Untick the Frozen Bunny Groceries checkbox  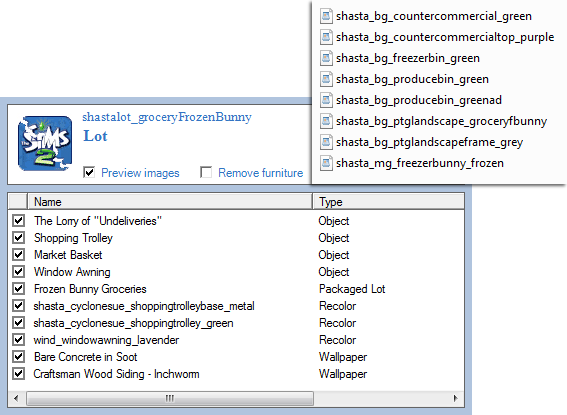pos(18,288)
